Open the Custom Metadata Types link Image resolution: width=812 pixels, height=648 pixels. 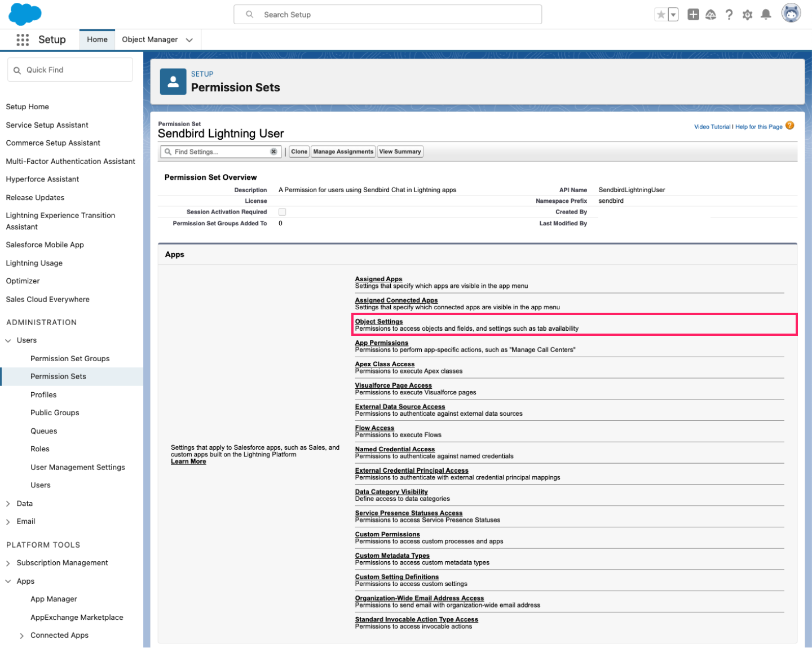(x=392, y=556)
